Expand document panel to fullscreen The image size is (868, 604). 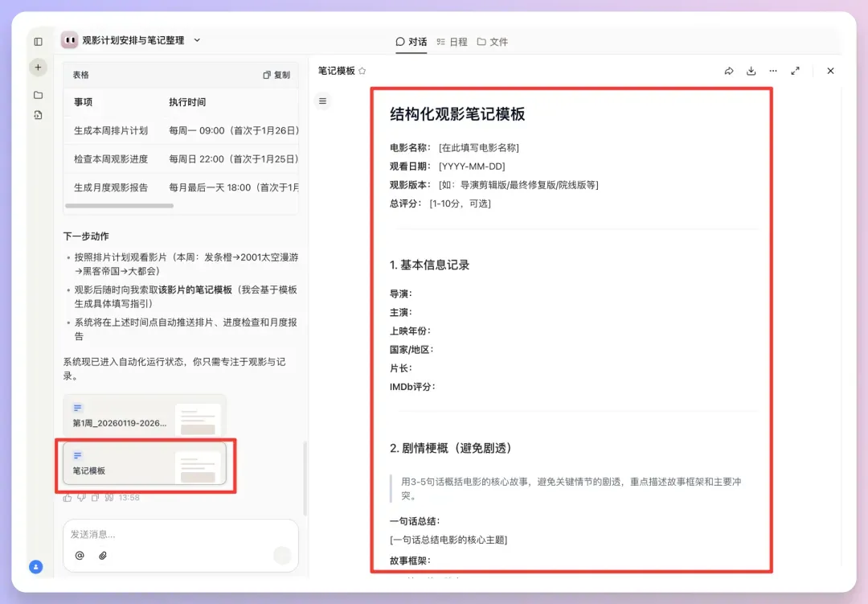coord(796,71)
